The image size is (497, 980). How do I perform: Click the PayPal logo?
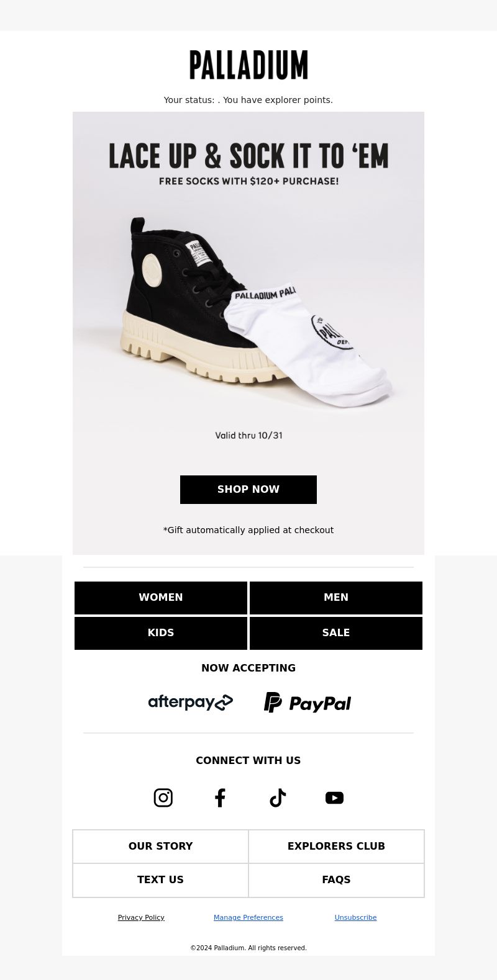pyautogui.click(x=308, y=703)
